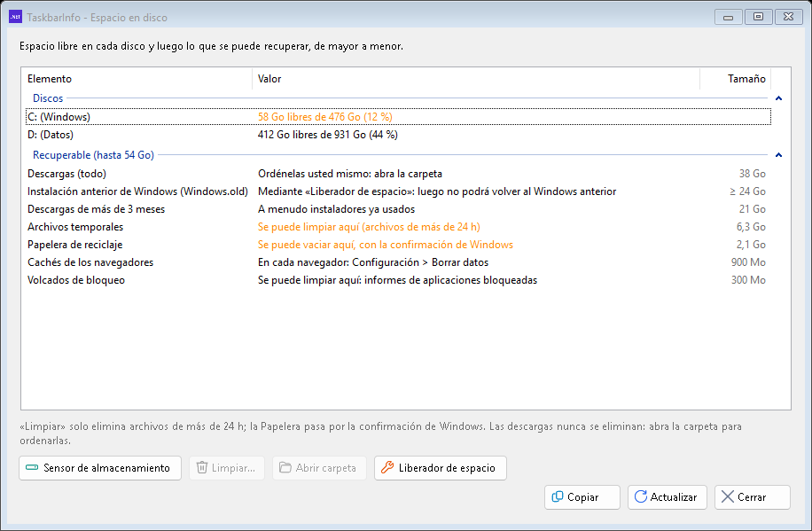Sort by the Elemento column header
The image size is (812, 531).
point(137,79)
